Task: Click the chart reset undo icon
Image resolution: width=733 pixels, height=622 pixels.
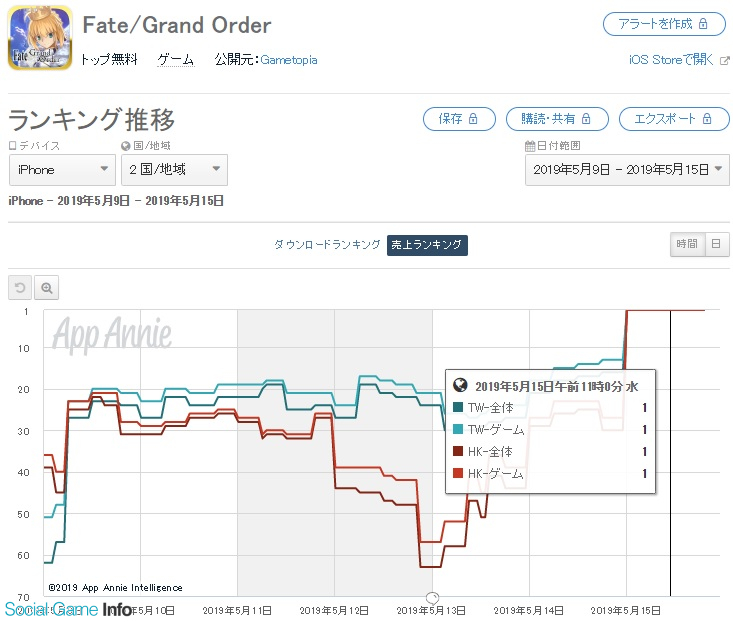Action: (20, 287)
